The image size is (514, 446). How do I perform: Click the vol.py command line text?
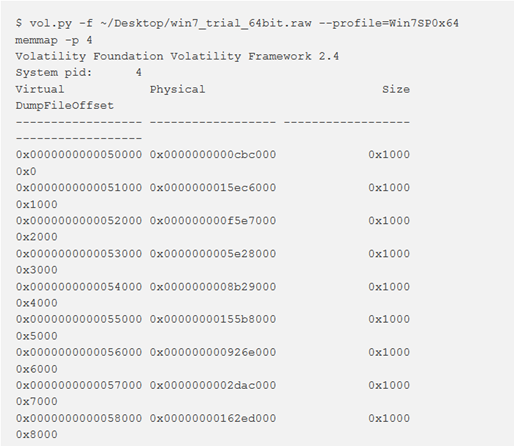tap(237, 23)
